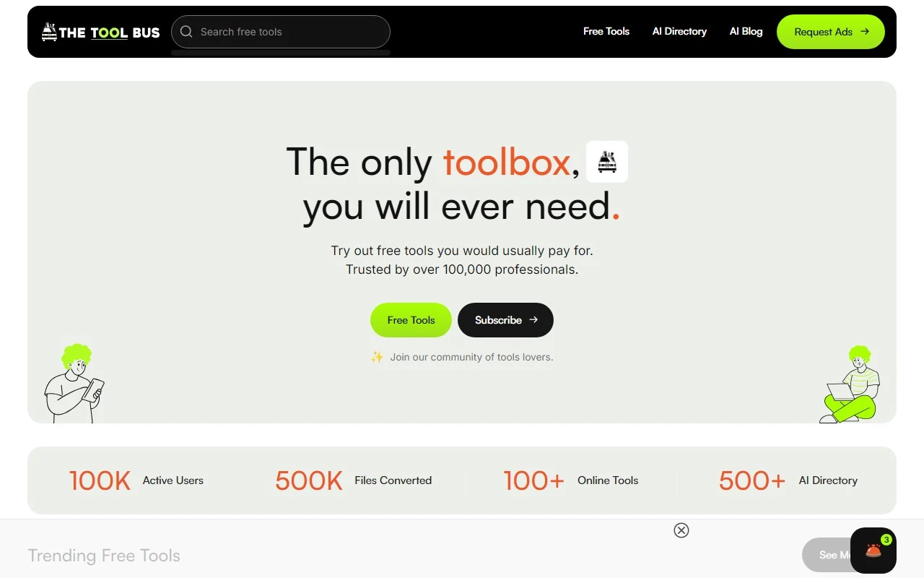Image resolution: width=924 pixels, height=578 pixels.
Task: Click the seated person with a laptop
Action: coord(850,384)
